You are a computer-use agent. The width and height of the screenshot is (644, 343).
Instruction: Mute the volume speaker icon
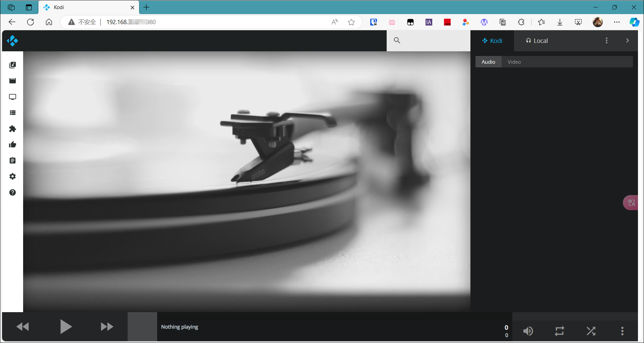(x=528, y=331)
